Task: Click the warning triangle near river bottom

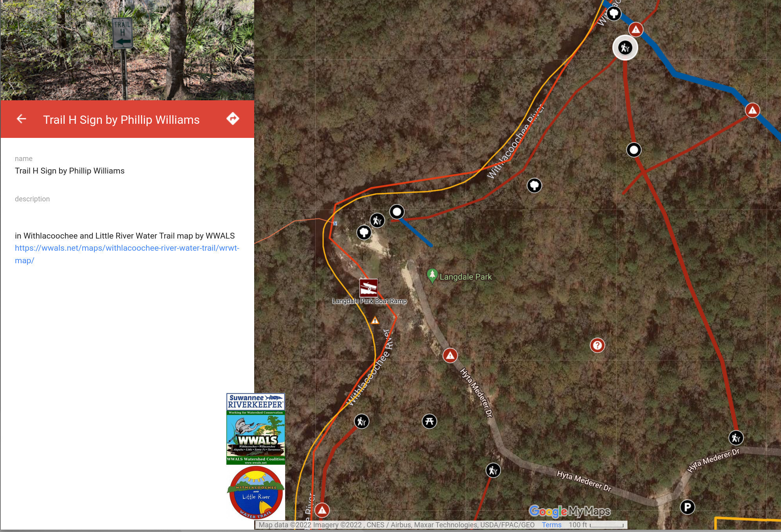Action: 324,509
